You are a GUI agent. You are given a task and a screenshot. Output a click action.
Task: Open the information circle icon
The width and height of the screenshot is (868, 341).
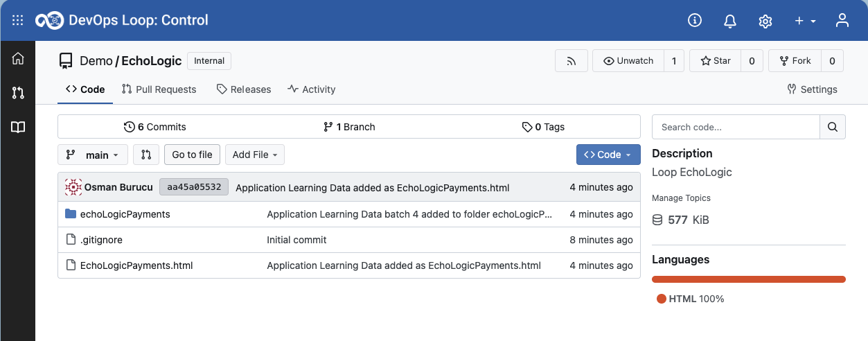695,20
